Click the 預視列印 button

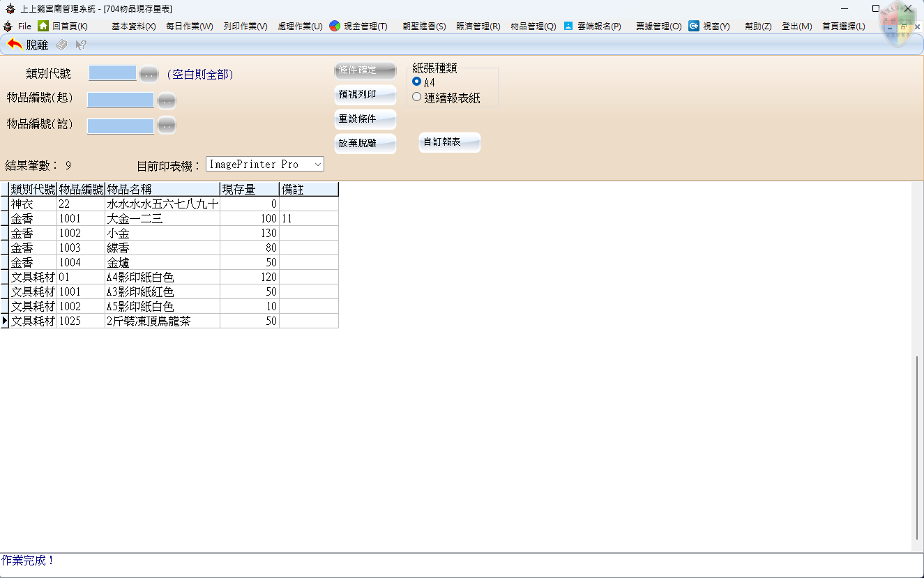tap(365, 95)
